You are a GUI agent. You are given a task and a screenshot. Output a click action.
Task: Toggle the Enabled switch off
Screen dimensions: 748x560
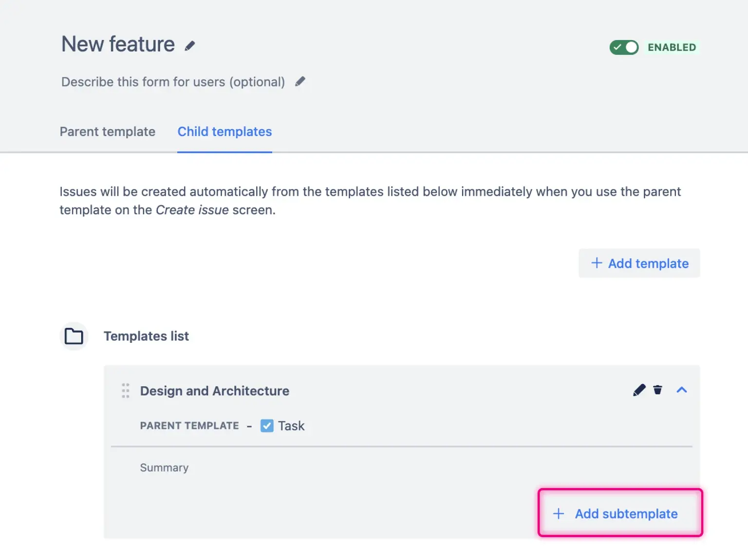click(624, 47)
